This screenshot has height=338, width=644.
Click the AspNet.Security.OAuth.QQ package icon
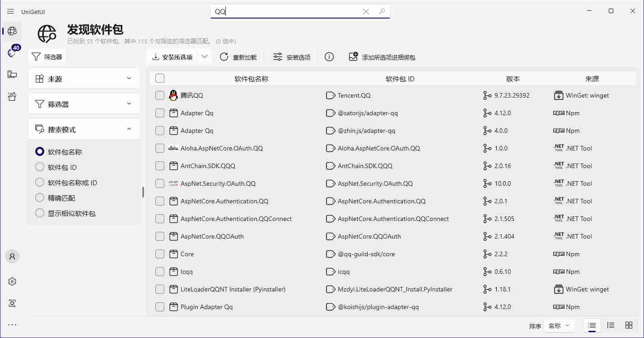pos(173,183)
